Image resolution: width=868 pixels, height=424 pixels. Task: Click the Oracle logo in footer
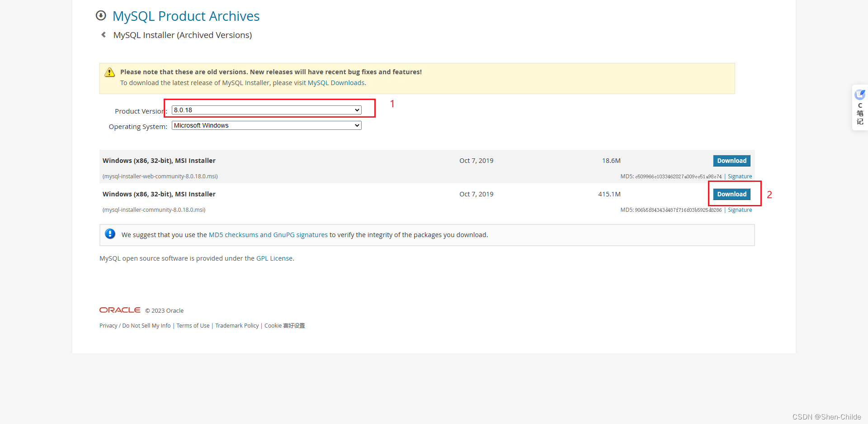click(x=120, y=310)
